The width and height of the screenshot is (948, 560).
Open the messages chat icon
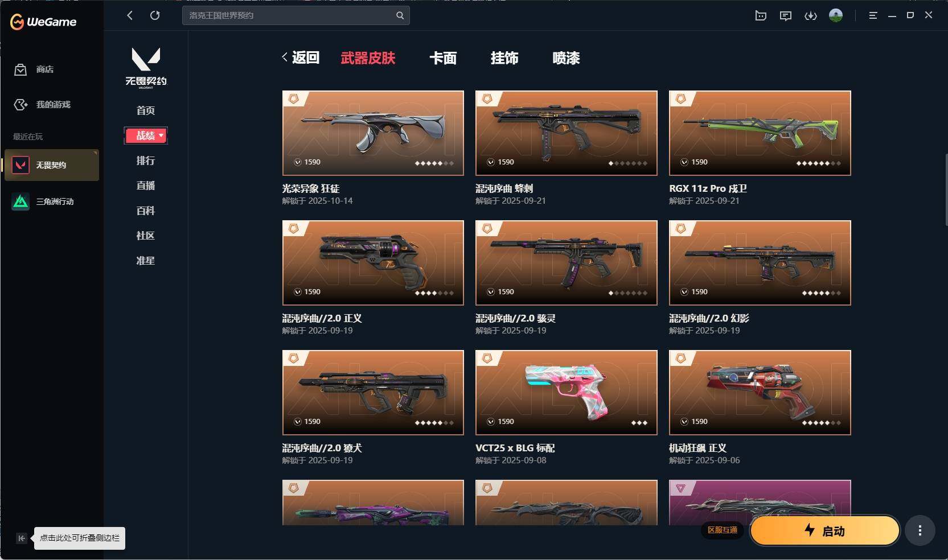pos(786,16)
